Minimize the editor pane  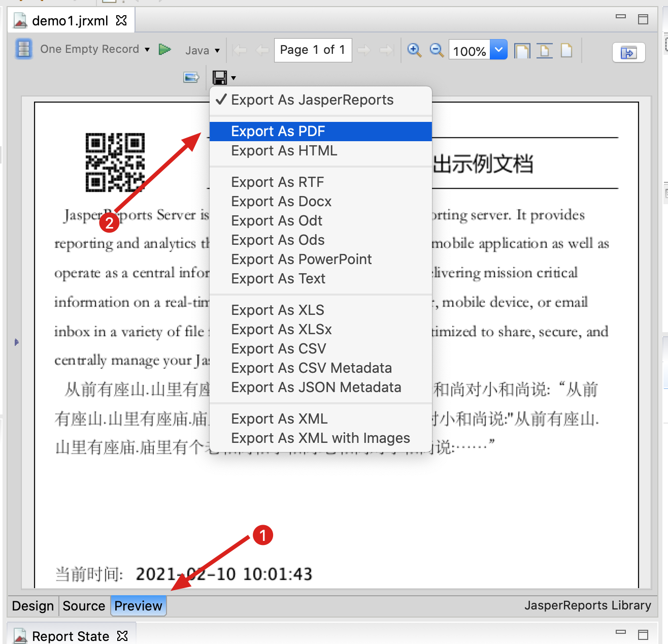pyautogui.click(x=621, y=17)
